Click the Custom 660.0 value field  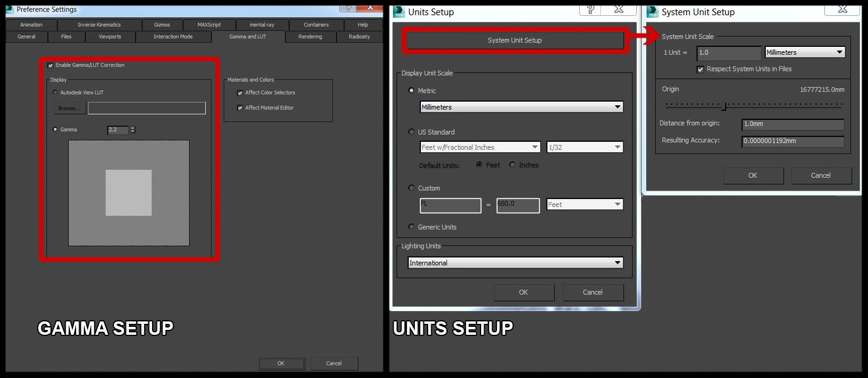pyautogui.click(x=518, y=205)
